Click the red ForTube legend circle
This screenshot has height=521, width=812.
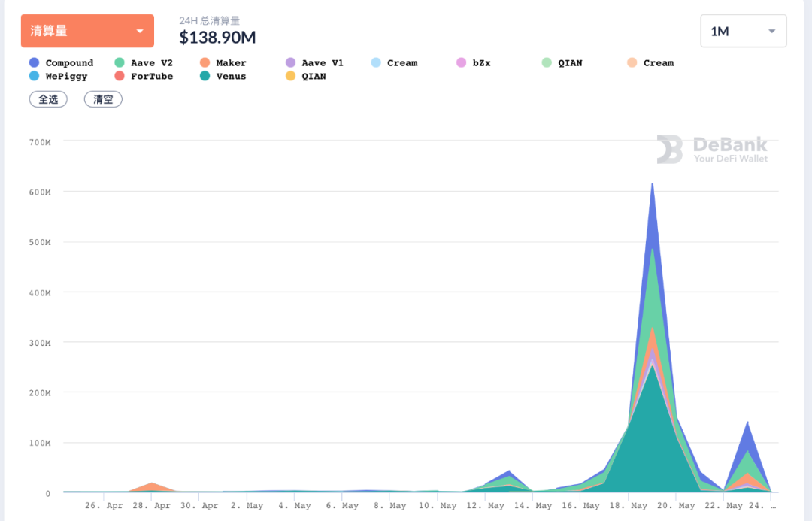point(119,77)
